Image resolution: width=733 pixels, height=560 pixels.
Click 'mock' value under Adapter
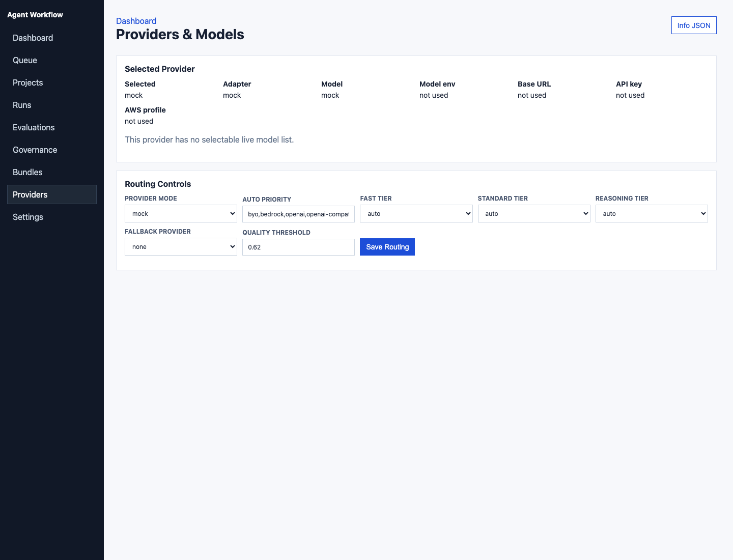point(232,95)
